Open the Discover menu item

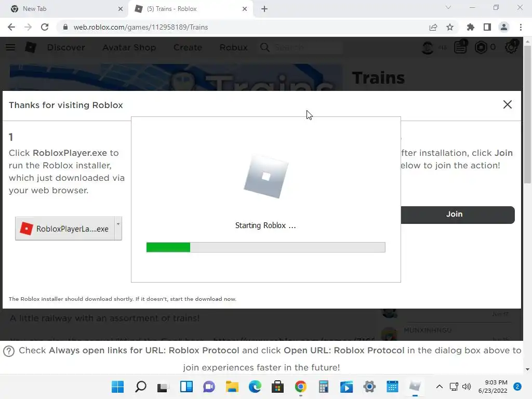(x=66, y=47)
